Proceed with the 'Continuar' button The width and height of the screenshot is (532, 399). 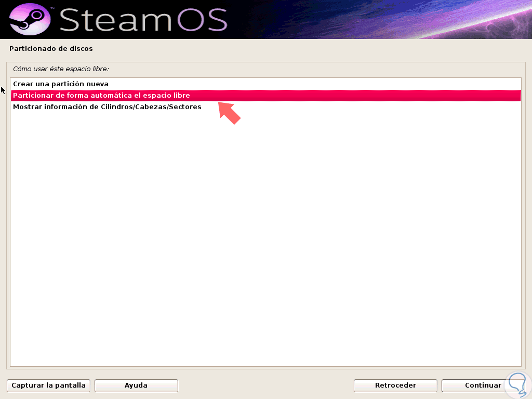(483, 385)
